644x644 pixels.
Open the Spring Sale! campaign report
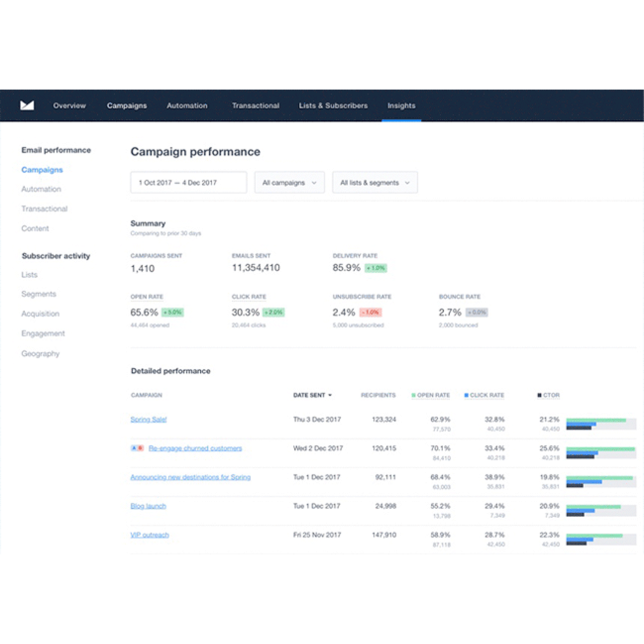(148, 419)
